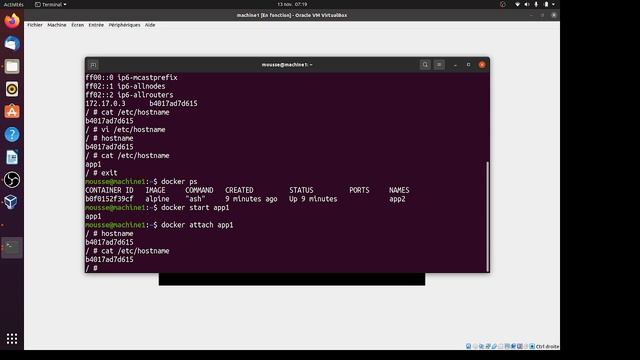The width and height of the screenshot is (640, 360).
Task: Open OBS Studio from the dock
Action: (x=12, y=180)
